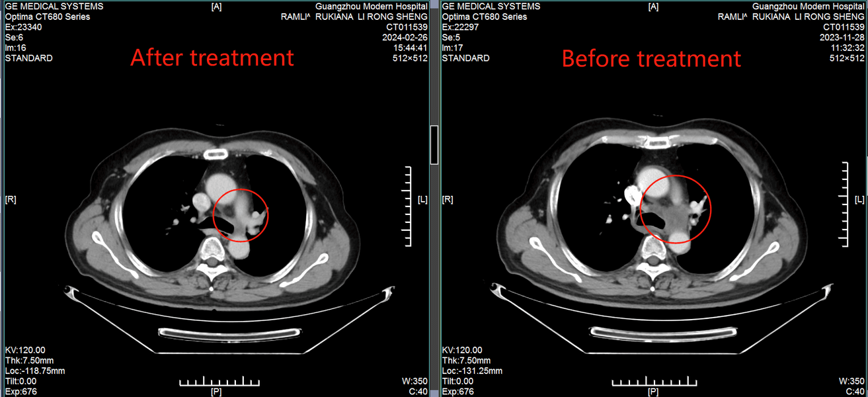Click the horizontal scale ruler under right scan
868x397 pixels.
[652, 382]
